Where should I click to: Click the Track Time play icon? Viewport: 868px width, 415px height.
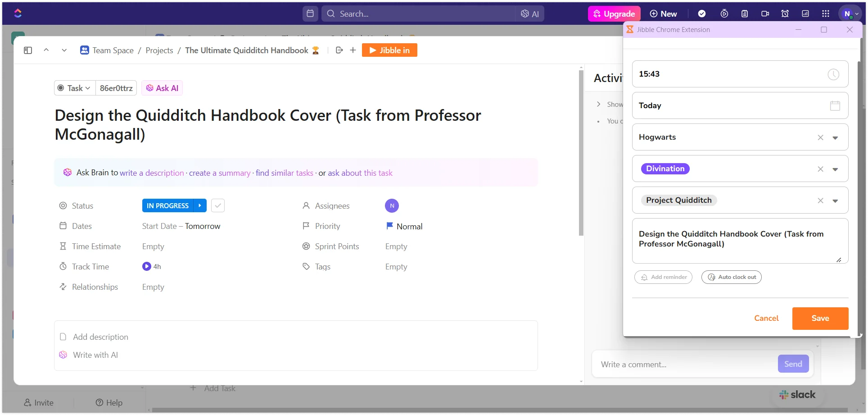click(147, 266)
